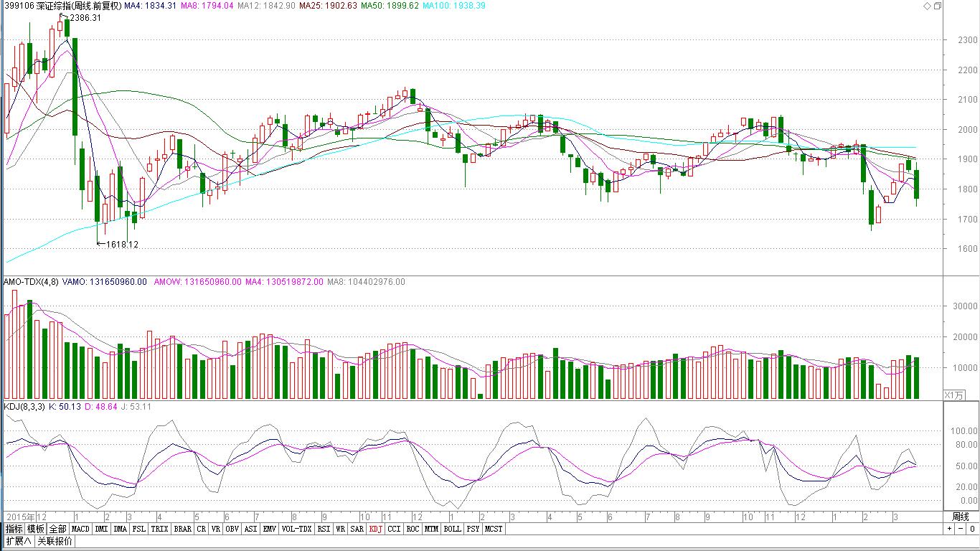This screenshot has width=980, height=551.
Task: Click the minus zoom-out button
Action: pyautogui.click(x=961, y=529)
